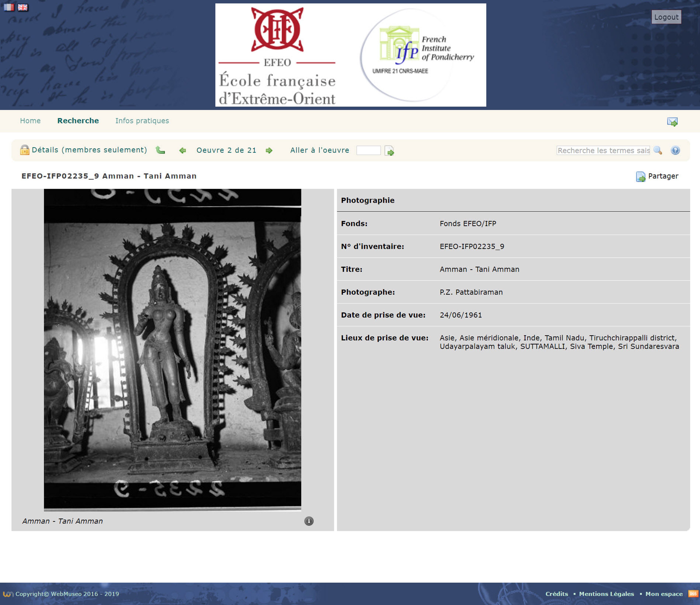Go to previous oeuvre arrow

(182, 150)
